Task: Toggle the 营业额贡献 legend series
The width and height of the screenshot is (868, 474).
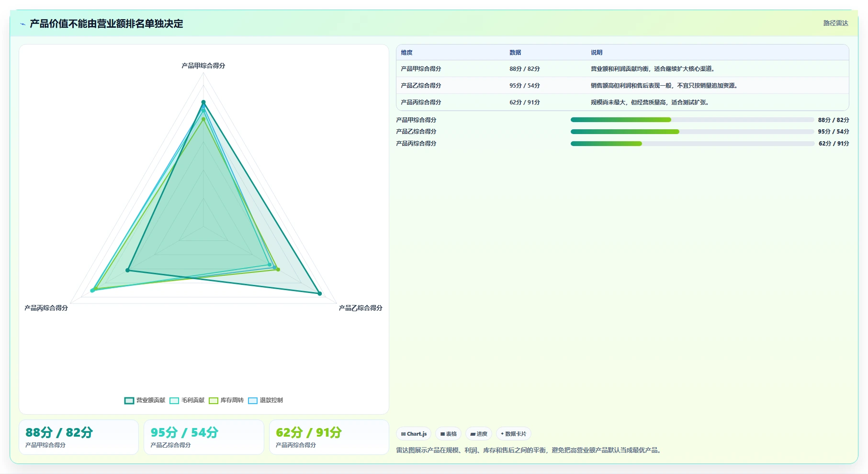Action: click(x=145, y=400)
